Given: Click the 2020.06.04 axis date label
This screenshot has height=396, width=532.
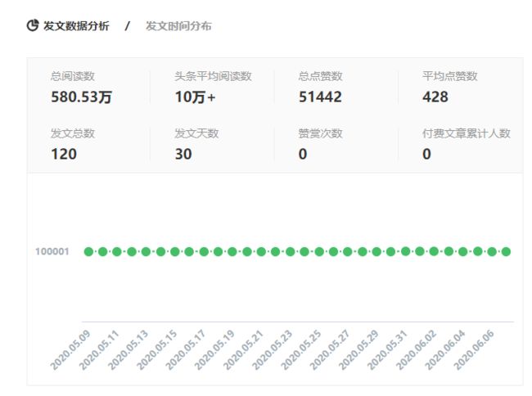Looking at the screenshot, I should [445, 350].
